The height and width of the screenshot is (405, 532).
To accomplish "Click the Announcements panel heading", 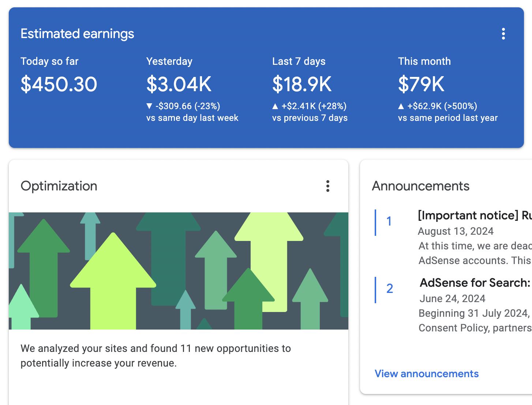I will coord(420,186).
